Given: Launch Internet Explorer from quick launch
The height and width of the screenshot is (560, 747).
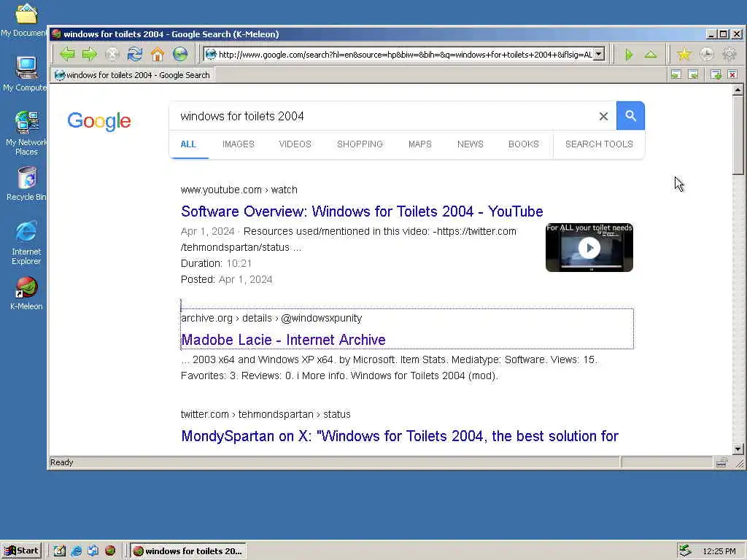Looking at the screenshot, I should pos(76,551).
